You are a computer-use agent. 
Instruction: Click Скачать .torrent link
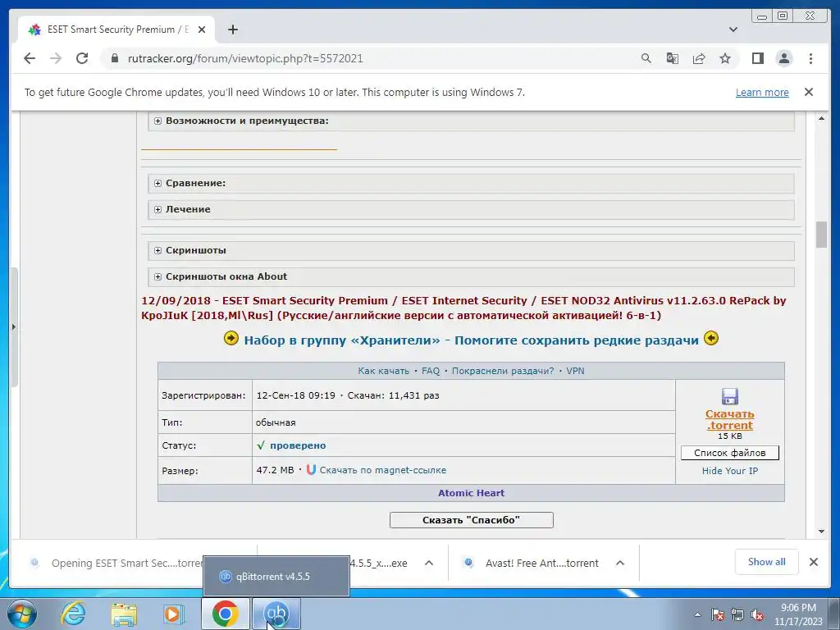pos(729,419)
